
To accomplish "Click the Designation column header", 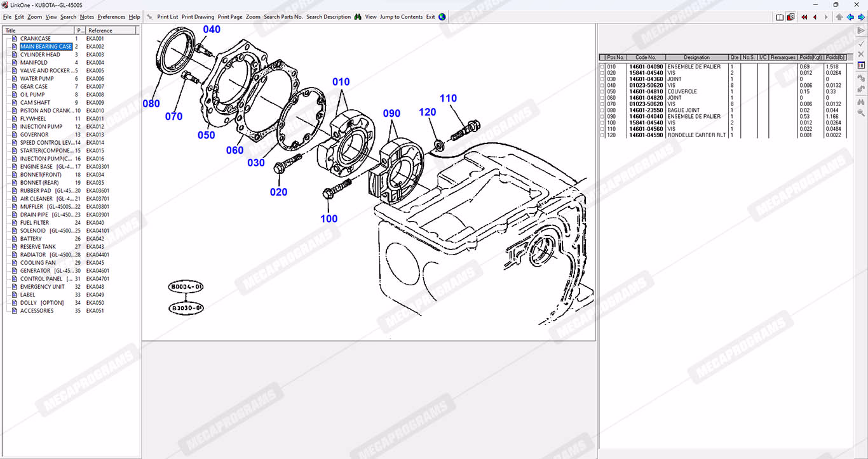I will coord(696,57).
